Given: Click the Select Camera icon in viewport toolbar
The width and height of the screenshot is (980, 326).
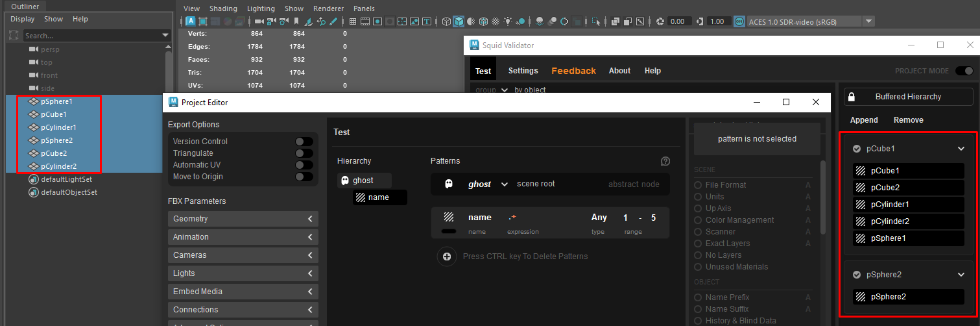Looking at the screenshot, I should pyautogui.click(x=259, y=21).
